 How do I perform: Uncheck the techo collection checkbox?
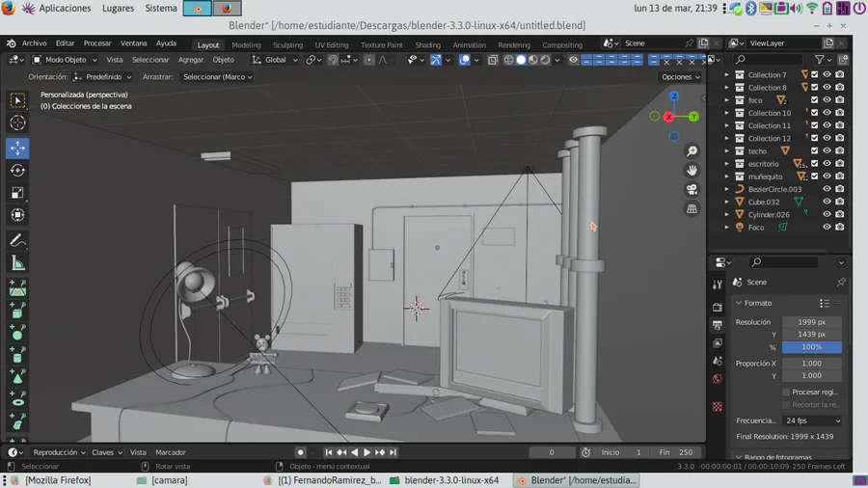(x=814, y=151)
